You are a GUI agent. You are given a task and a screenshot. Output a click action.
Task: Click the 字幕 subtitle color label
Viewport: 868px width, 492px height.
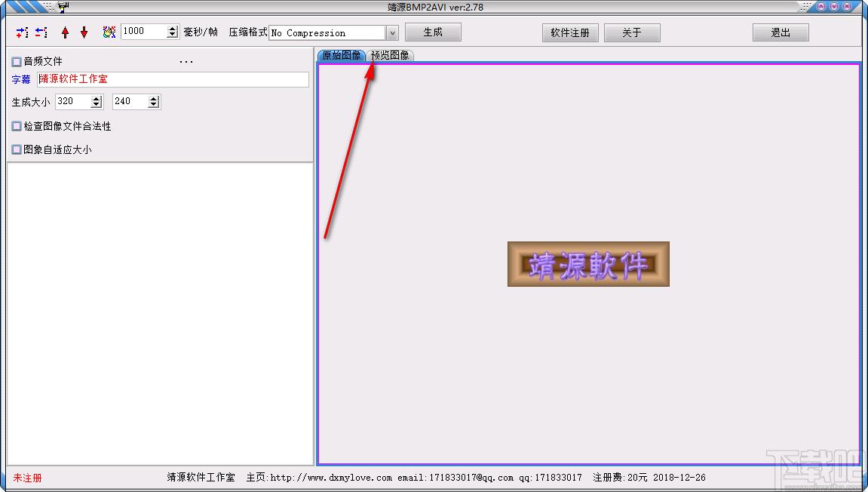[x=21, y=80]
